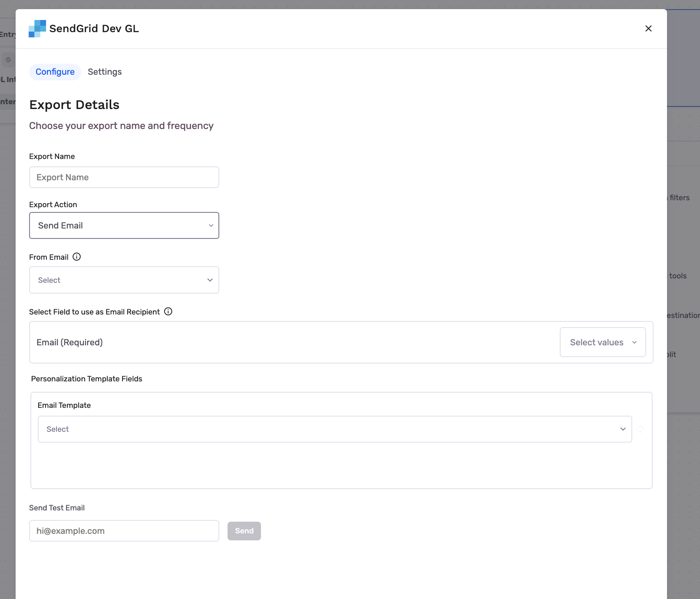Click 'Choose your export name and frequency' text
This screenshot has width=700, height=599.
[121, 126]
